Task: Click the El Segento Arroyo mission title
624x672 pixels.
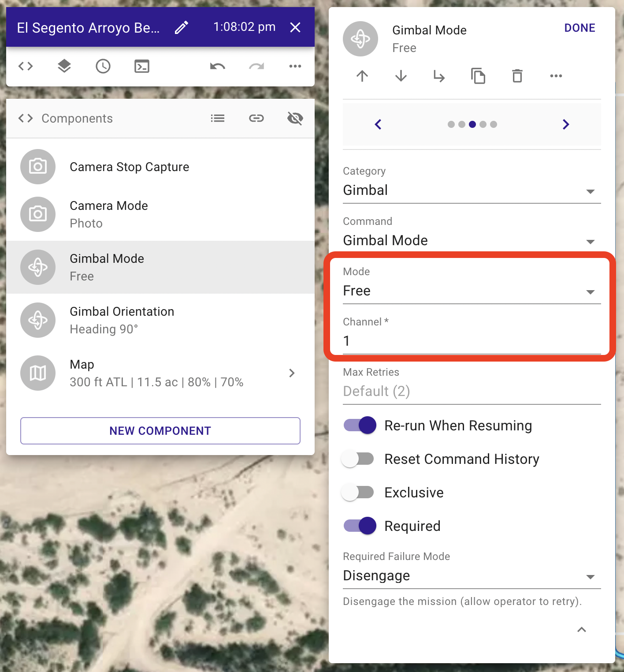Action: click(89, 28)
